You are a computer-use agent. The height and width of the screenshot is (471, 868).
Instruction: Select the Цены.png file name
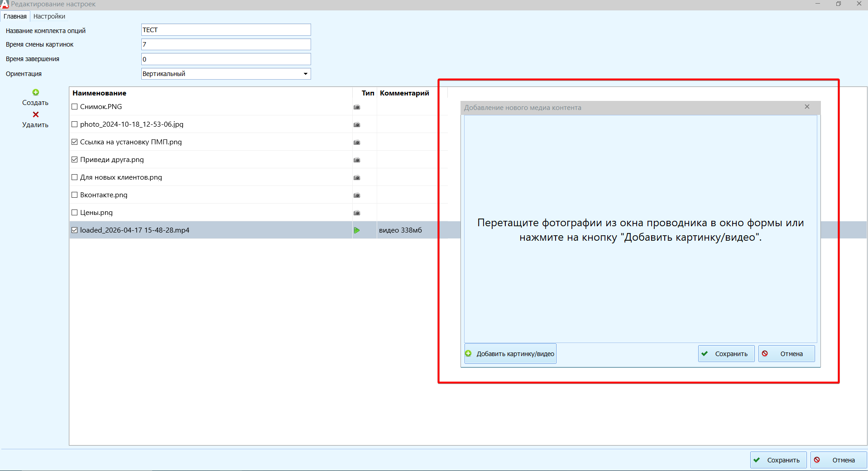pos(96,213)
